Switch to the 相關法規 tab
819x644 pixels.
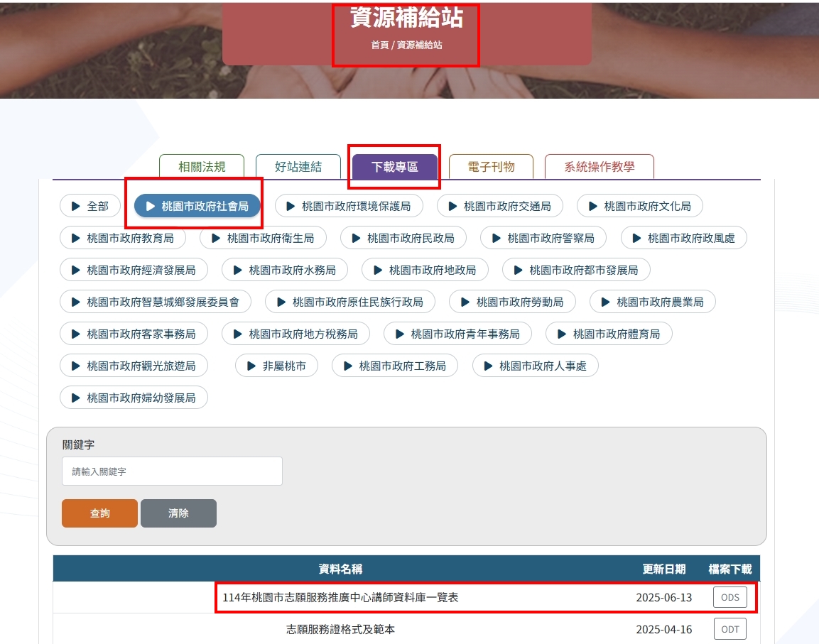(202, 167)
